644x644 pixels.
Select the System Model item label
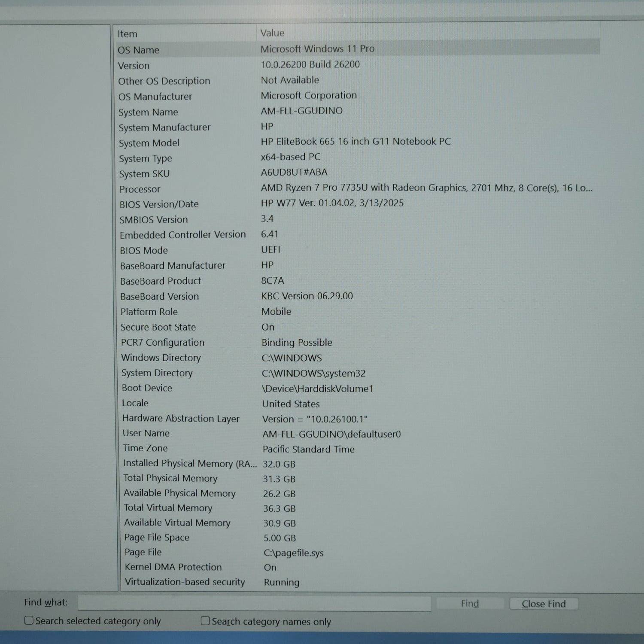click(x=149, y=143)
